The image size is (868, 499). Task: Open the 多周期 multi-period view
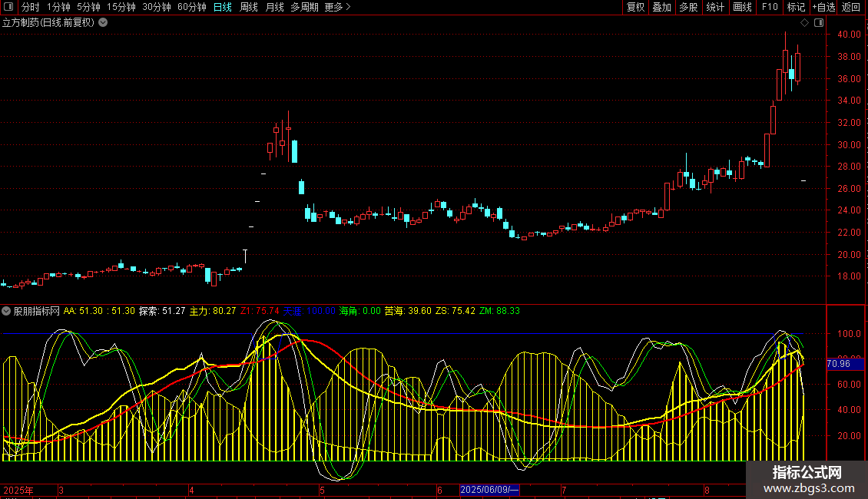tap(304, 7)
